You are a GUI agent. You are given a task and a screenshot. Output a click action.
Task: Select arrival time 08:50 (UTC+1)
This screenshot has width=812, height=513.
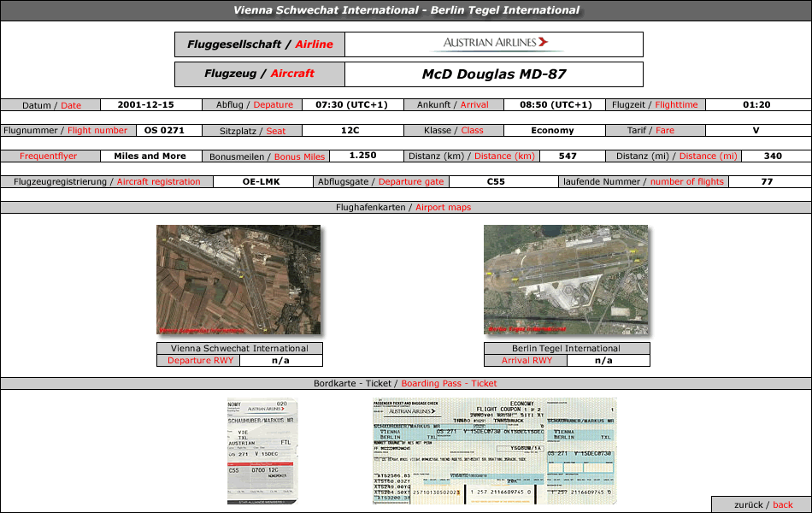[x=556, y=104]
